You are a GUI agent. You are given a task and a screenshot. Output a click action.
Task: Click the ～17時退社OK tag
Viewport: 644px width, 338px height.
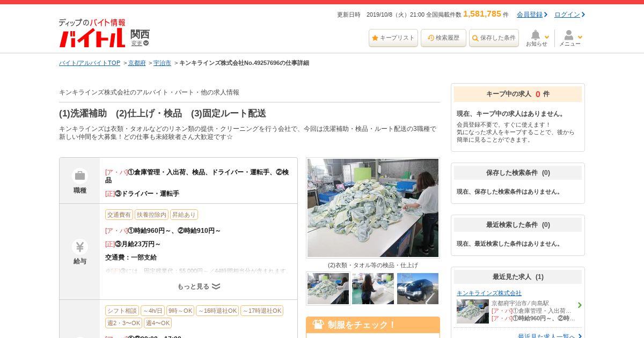tap(262, 311)
